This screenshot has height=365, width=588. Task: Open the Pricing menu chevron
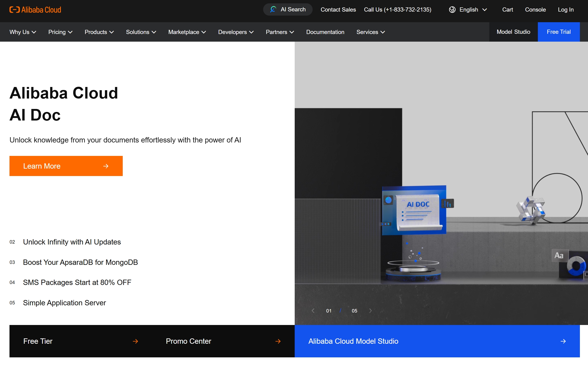click(x=70, y=32)
